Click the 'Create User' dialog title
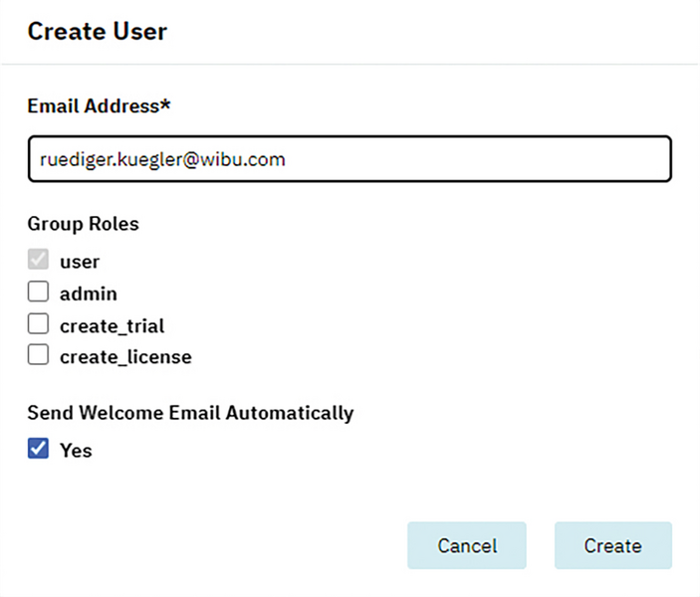This screenshot has height=597, width=700. (x=98, y=31)
